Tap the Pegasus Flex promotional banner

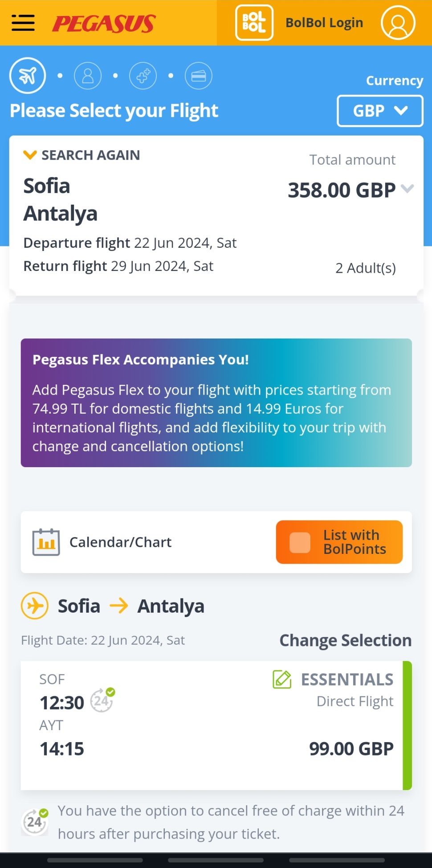click(x=216, y=403)
